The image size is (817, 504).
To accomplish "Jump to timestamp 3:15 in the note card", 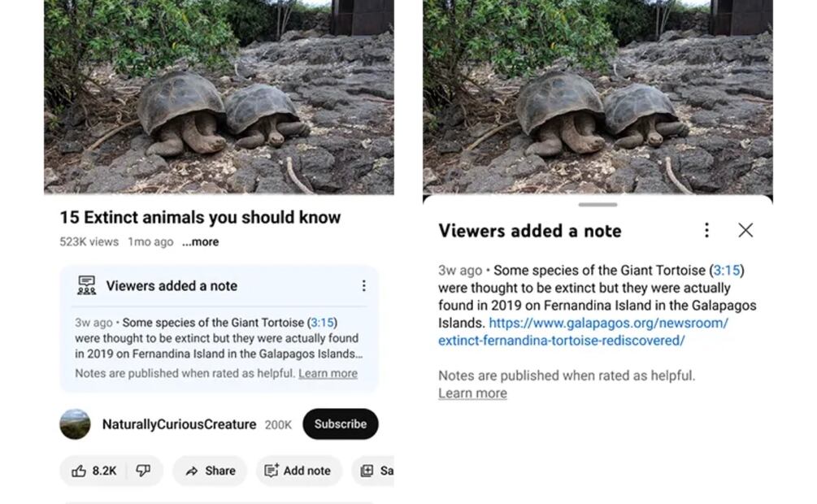I will (x=323, y=323).
